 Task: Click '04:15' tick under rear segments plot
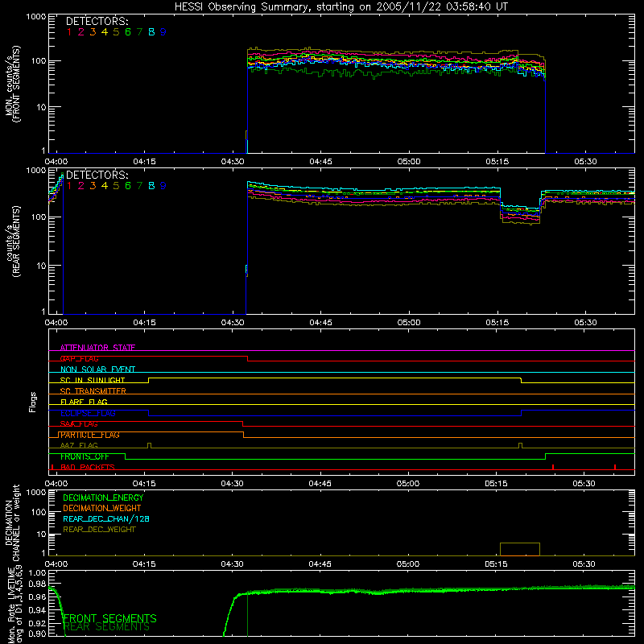[x=144, y=323]
